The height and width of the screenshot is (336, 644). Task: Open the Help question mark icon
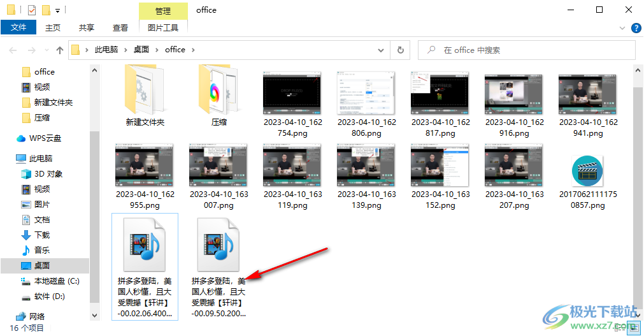click(636, 28)
